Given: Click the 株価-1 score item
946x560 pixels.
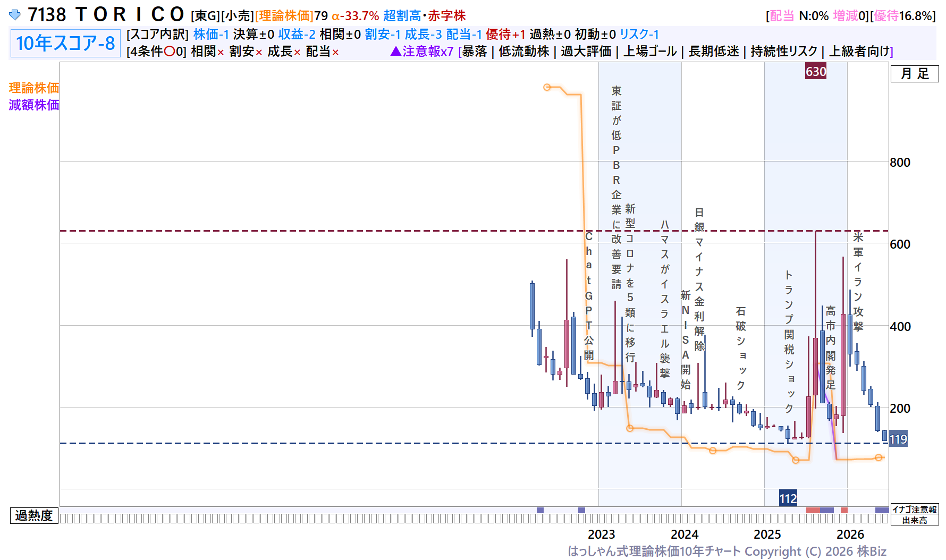Looking at the screenshot, I should click(x=211, y=35).
